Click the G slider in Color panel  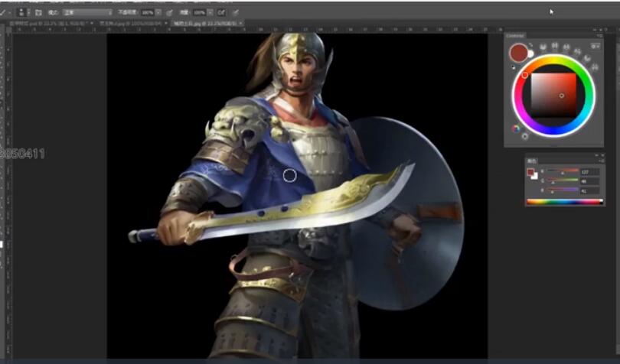563,181
